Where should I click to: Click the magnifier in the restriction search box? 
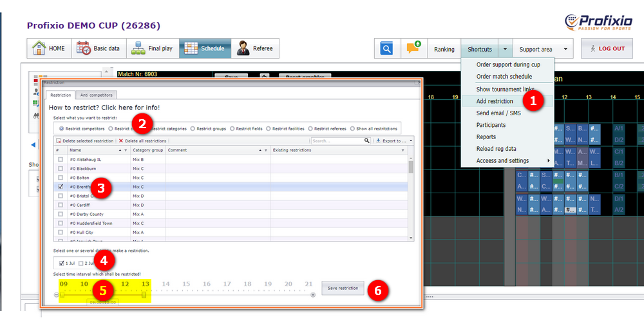(367, 141)
